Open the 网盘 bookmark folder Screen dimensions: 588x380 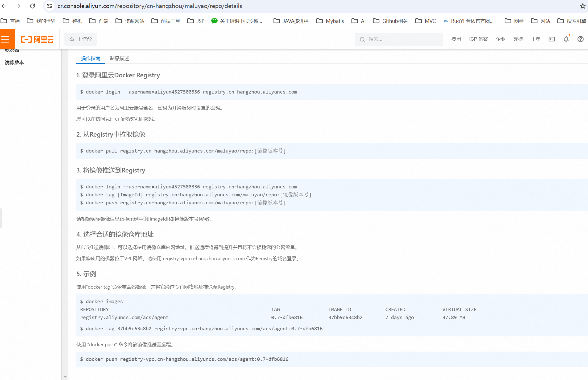click(x=514, y=21)
